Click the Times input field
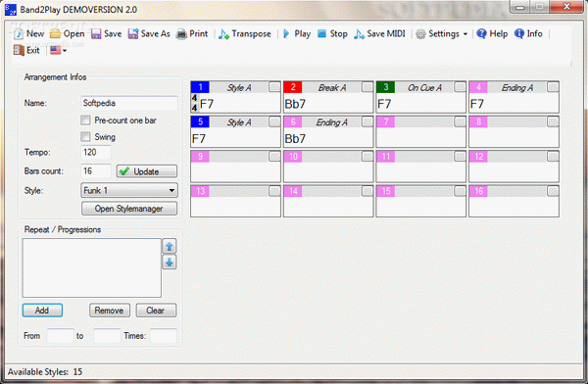 point(164,336)
